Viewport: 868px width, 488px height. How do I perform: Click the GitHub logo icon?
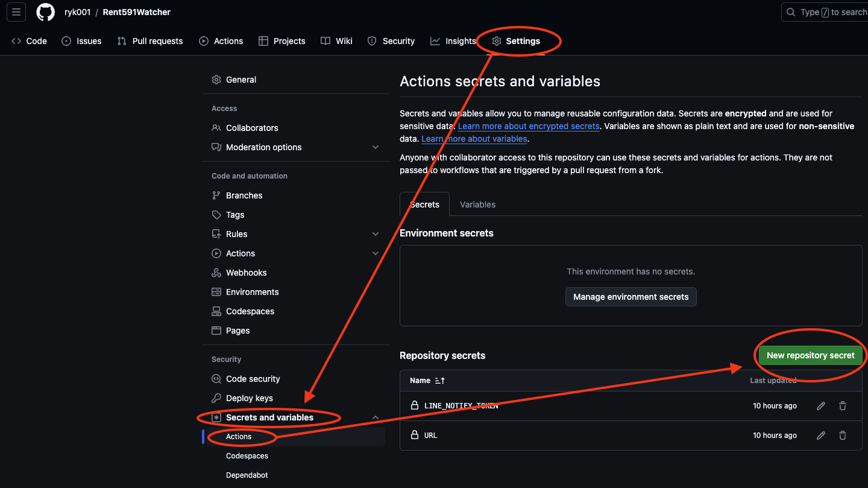point(45,12)
